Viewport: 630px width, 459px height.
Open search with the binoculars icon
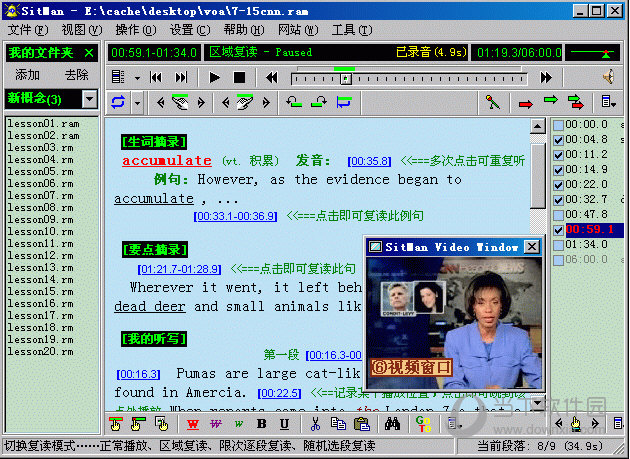pos(392,424)
